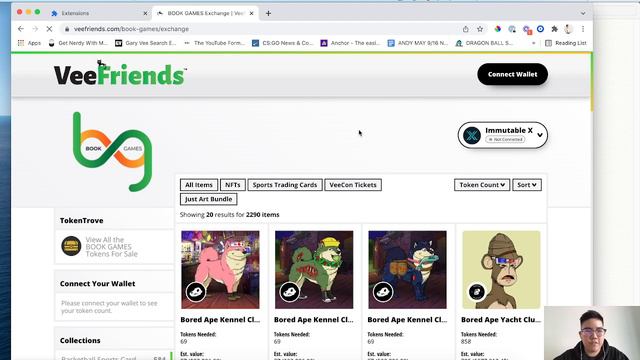The width and height of the screenshot is (640, 360).
Task: Switch to the Extensions tab
Action: (98, 13)
